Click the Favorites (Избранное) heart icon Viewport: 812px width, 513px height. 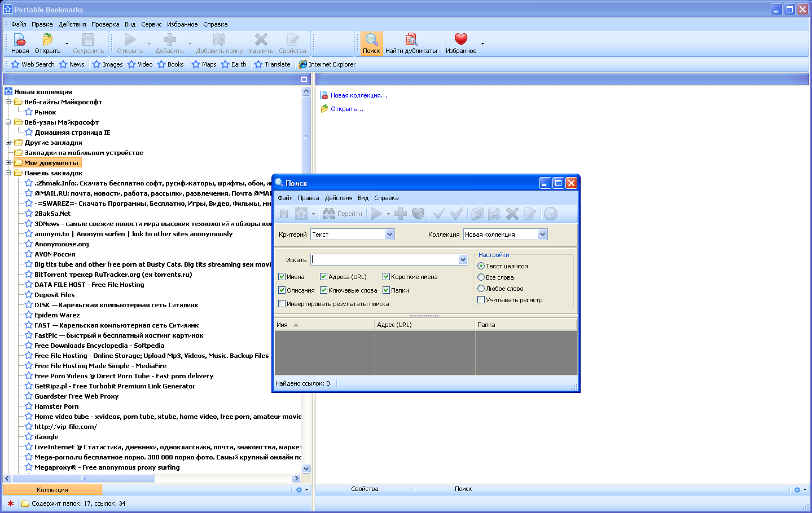(461, 39)
